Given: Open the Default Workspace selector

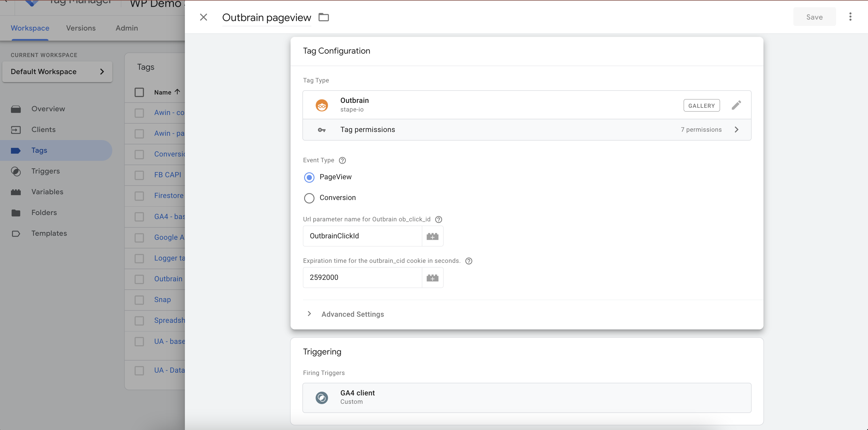Looking at the screenshot, I should [x=57, y=71].
